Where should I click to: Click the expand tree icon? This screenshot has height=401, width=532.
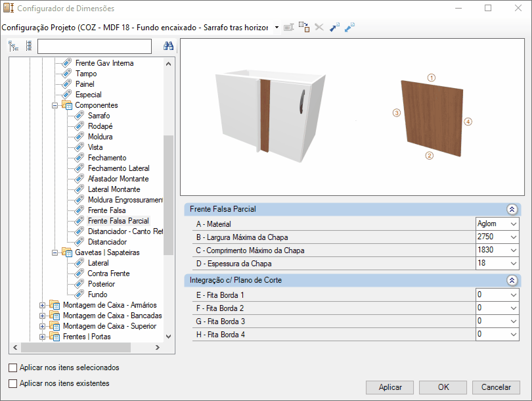coord(14,46)
